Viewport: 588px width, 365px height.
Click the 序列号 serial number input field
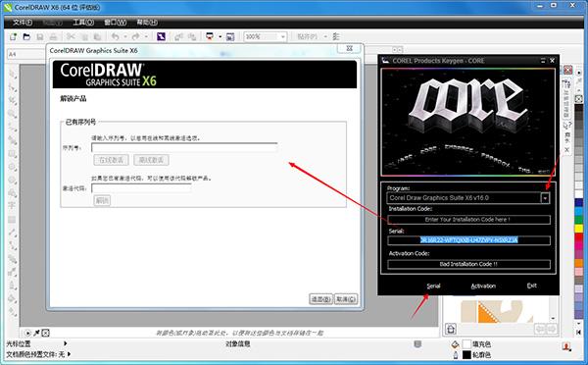(184, 147)
